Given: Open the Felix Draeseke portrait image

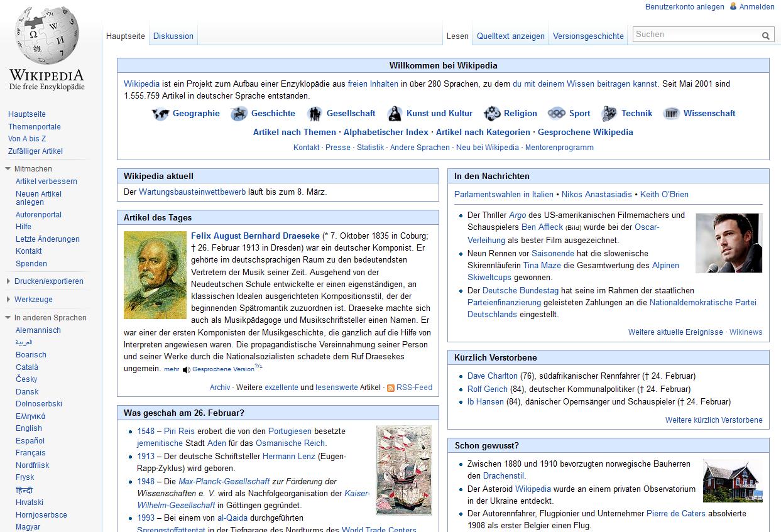Looking at the screenshot, I should [155, 275].
